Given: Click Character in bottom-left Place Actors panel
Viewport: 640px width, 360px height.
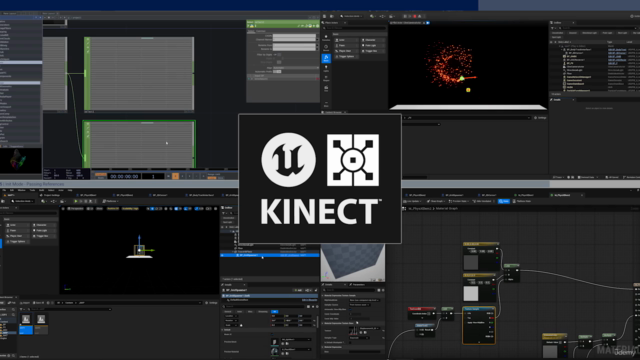Looking at the screenshot, I should click(x=44, y=225).
